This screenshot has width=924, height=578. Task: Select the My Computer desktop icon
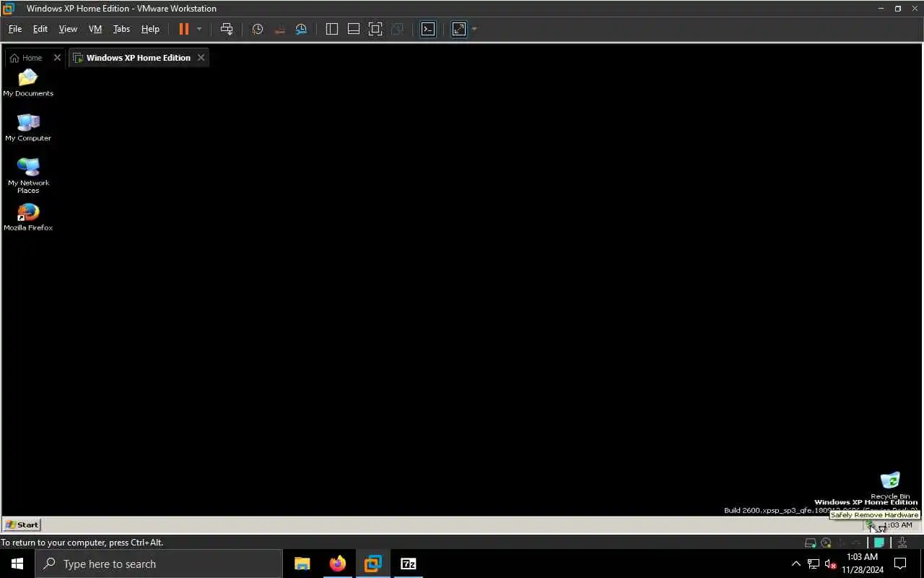pos(28,127)
